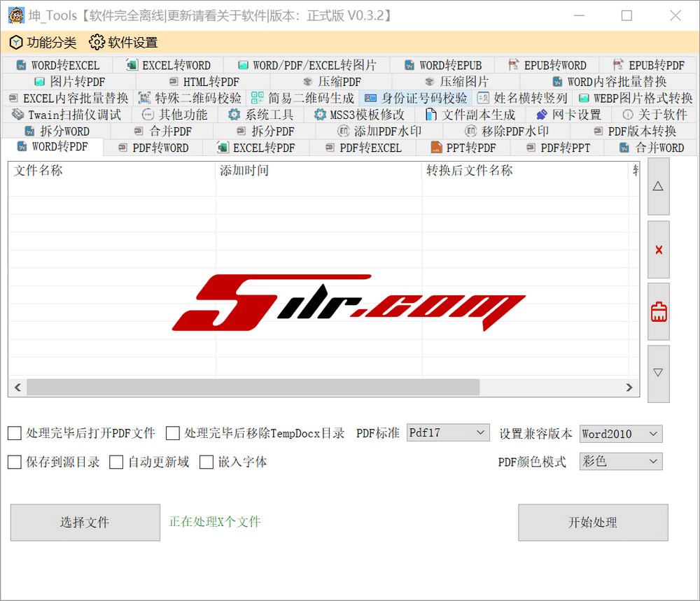The width and height of the screenshot is (700, 601).
Task: Expand the PDF标准 Pdf17 dropdown
Action: click(x=448, y=433)
